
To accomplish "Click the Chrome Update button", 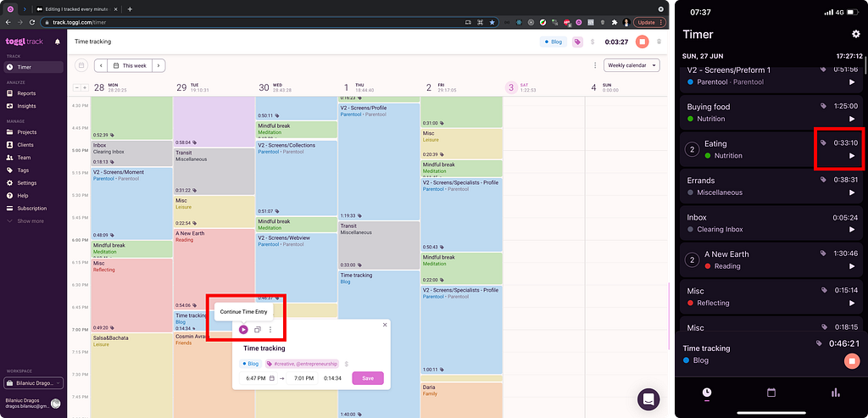I will pos(649,22).
